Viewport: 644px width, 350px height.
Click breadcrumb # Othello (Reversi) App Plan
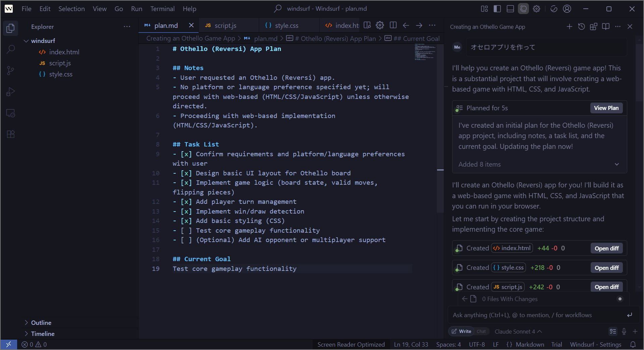(335, 38)
